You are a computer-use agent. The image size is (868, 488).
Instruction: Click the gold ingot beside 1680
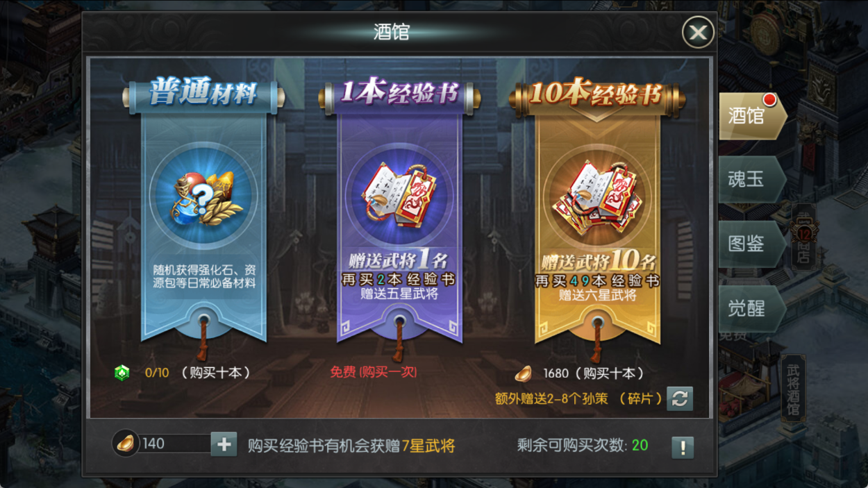[523, 373]
